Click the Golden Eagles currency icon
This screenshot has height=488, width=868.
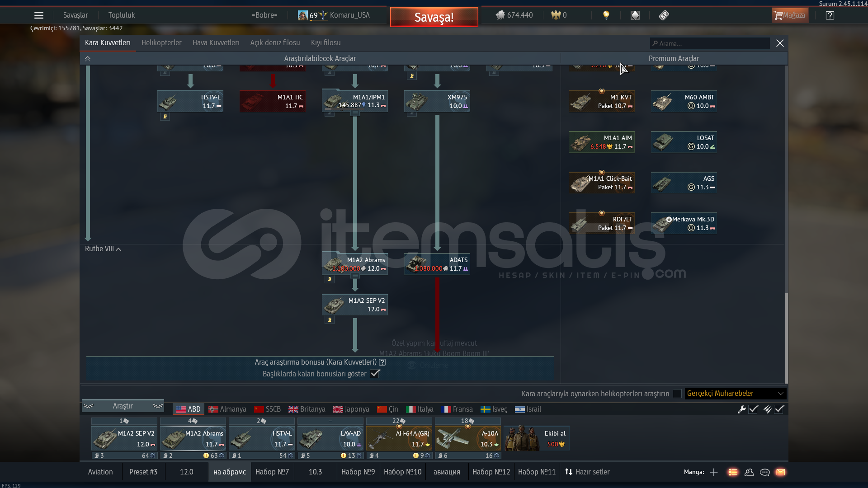(x=556, y=15)
